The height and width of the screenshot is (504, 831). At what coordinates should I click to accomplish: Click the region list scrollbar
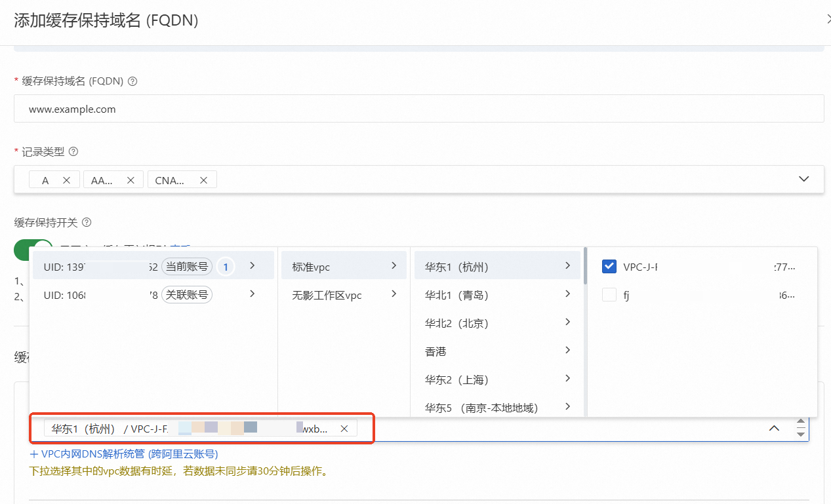pyautogui.click(x=585, y=265)
